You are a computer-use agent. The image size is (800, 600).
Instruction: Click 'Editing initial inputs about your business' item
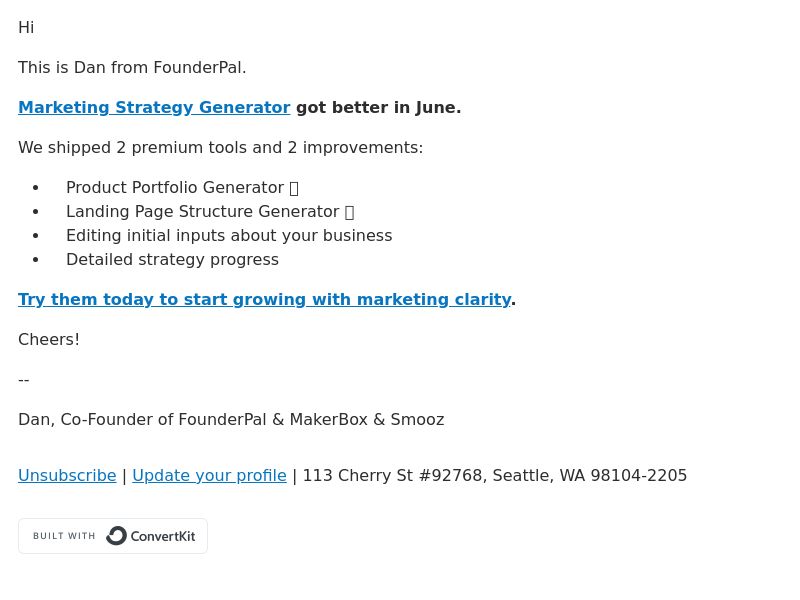pyautogui.click(x=229, y=236)
